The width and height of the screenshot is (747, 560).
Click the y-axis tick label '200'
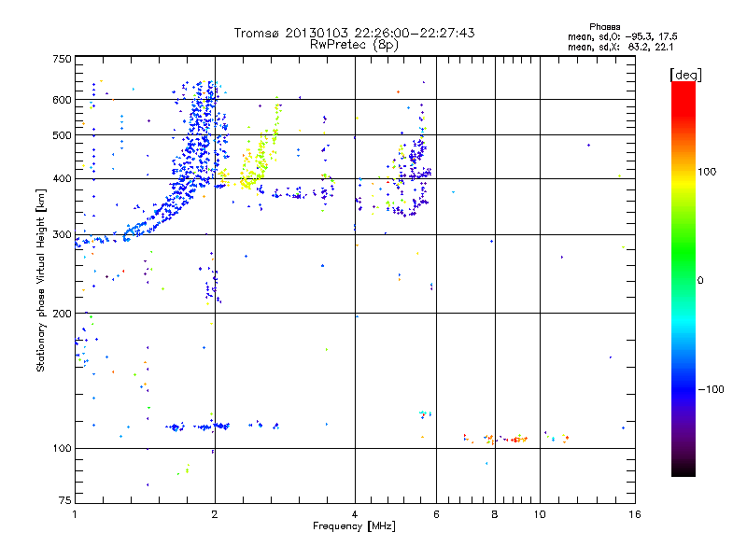(x=62, y=314)
